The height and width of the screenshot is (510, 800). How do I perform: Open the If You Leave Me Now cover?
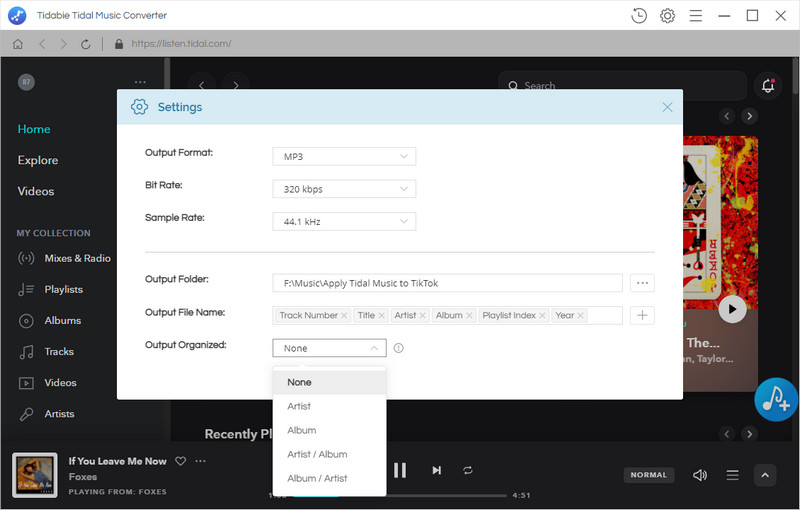coord(35,475)
